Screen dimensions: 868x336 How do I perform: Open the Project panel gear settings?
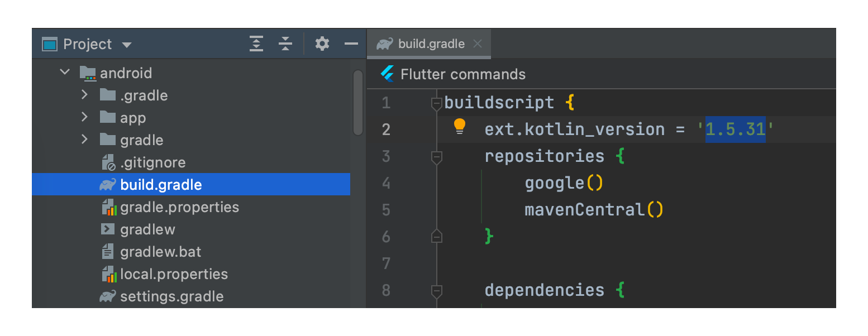[322, 44]
